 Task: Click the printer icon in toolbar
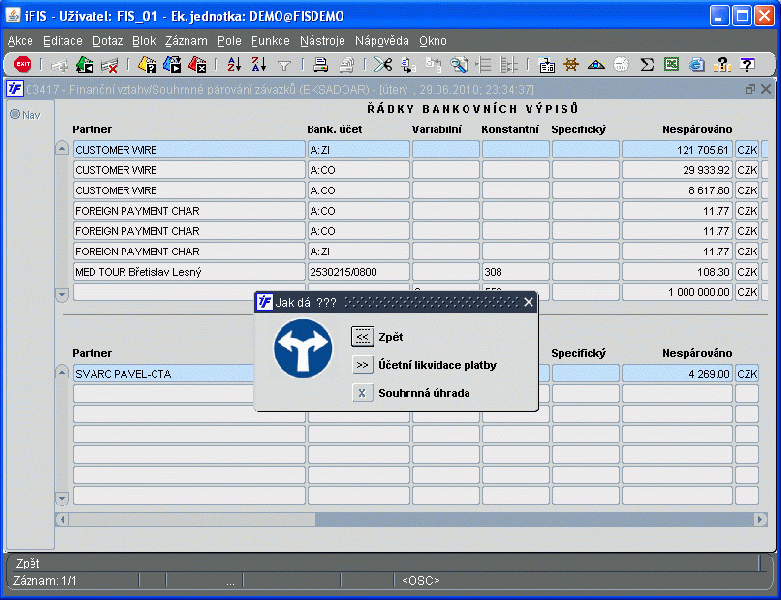tap(321, 64)
